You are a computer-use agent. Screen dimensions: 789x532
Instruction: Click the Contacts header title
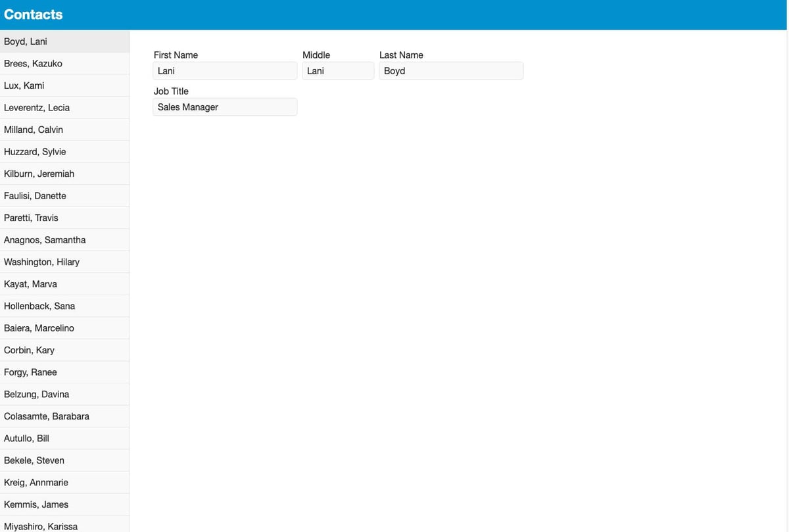coord(33,14)
